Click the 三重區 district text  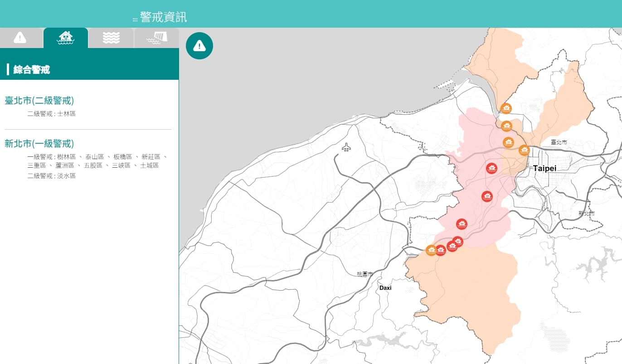[x=37, y=166]
